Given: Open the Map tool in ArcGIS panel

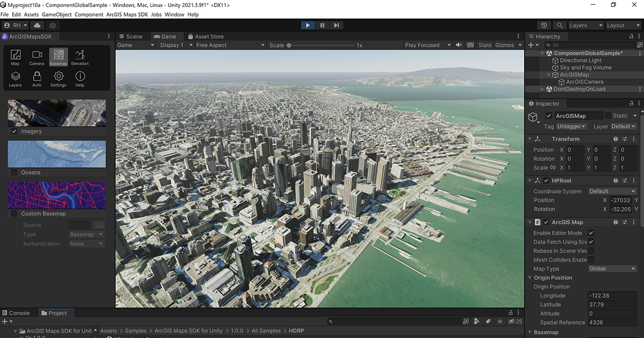Looking at the screenshot, I should (x=16, y=56).
